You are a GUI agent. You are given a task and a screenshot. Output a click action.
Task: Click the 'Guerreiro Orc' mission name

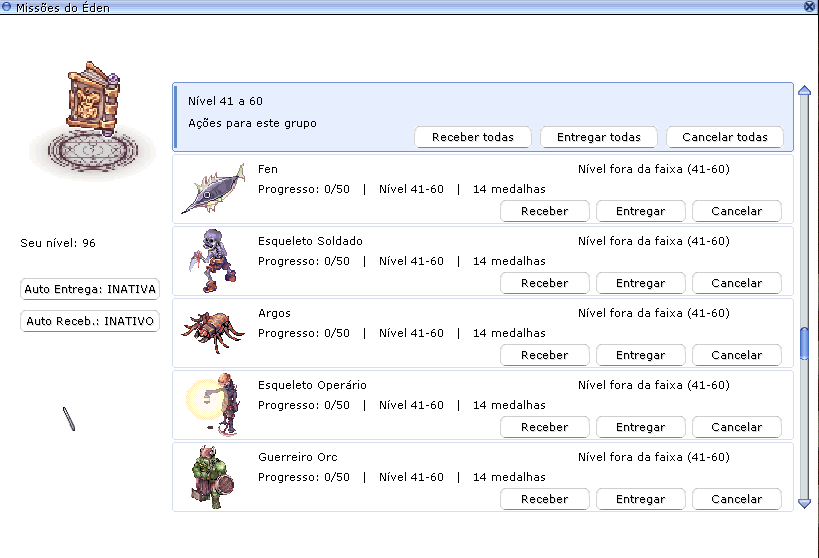pos(298,457)
